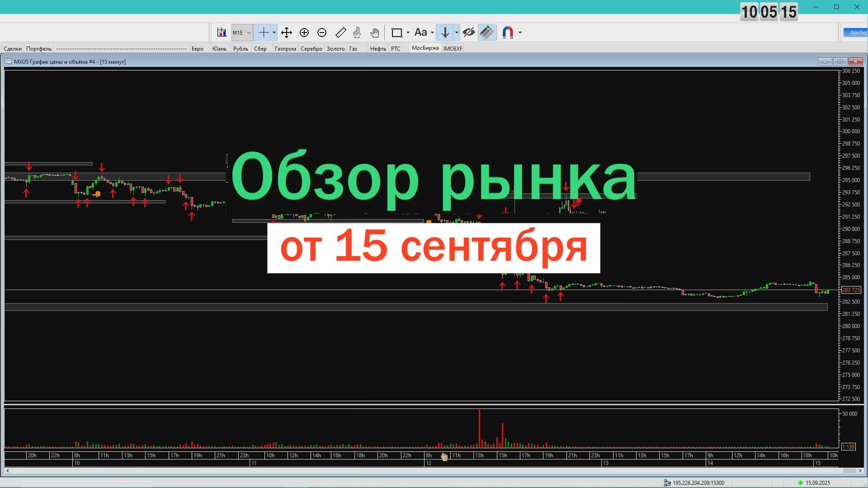Select the four-arrow move tool
868x488 pixels.
(287, 32)
